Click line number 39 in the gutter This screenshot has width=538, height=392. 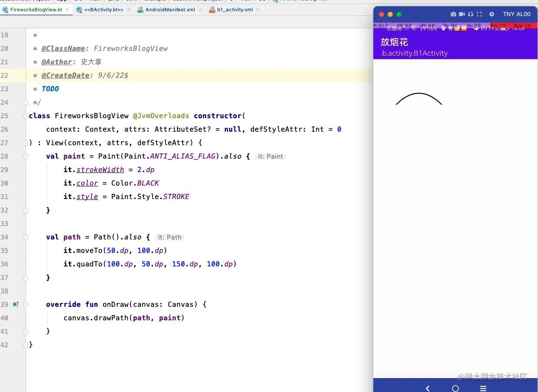4,304
